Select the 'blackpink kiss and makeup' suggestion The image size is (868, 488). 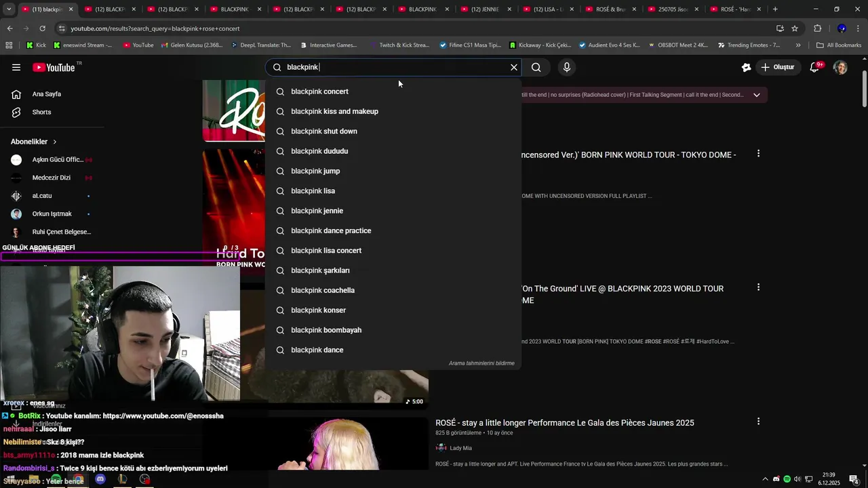tap(393, 111)
